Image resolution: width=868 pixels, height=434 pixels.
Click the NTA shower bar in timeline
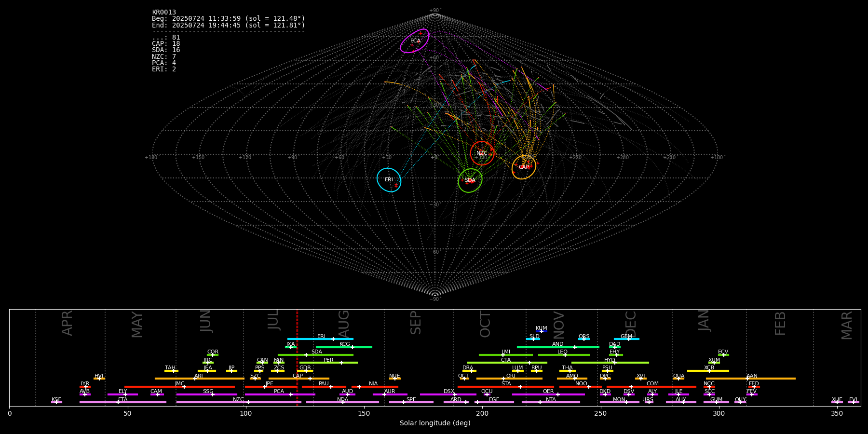pos(551,402)
